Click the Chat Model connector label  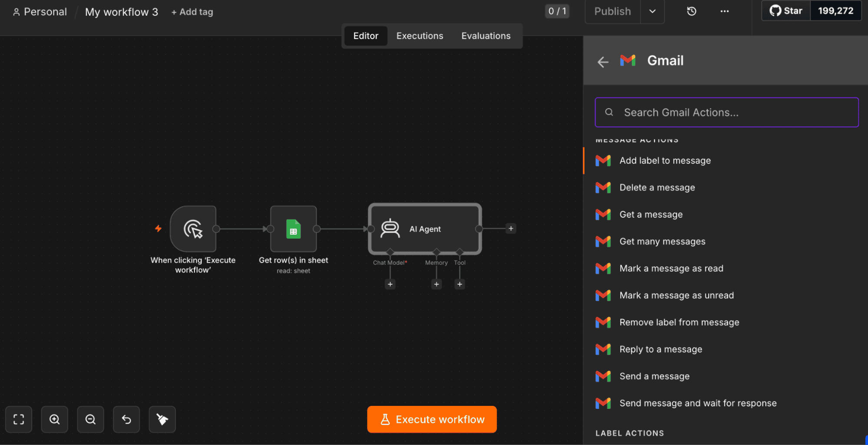[390, 262]
